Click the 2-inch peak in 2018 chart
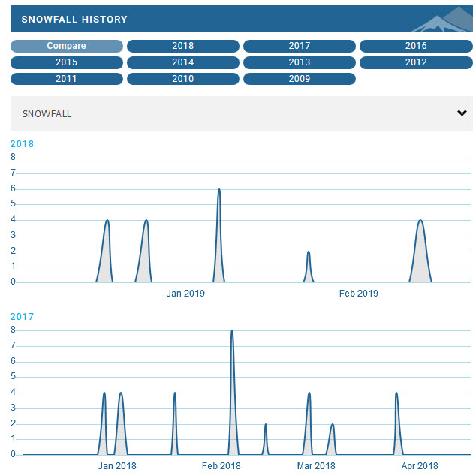 (x=309, y=267)
